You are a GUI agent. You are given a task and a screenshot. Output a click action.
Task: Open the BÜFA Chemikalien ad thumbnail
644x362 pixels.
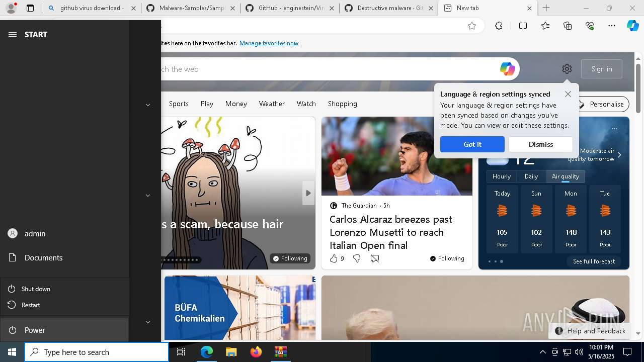pos(240,308)
